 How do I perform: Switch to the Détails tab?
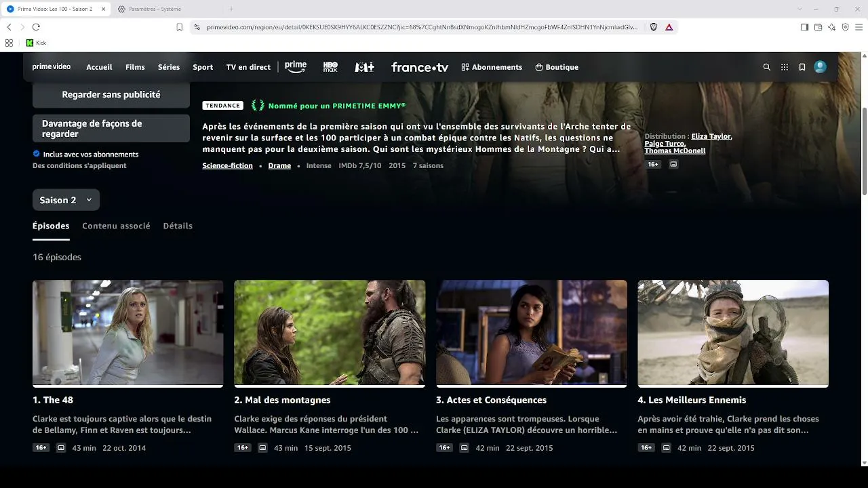[x=178, y=226]
